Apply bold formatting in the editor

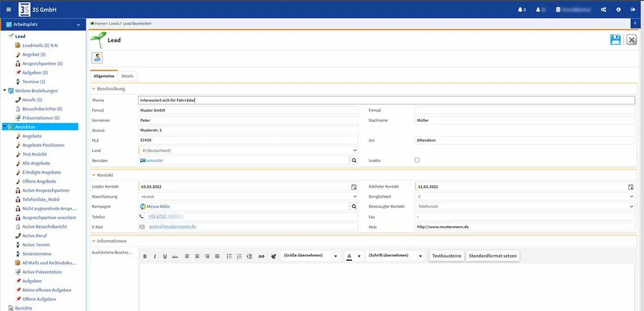click(x=145, y=256)
